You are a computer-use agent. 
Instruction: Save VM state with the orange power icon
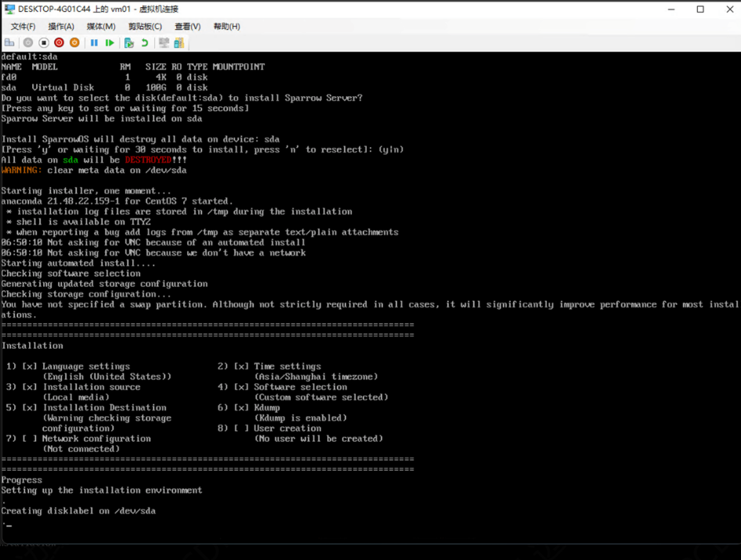[74, 43]
